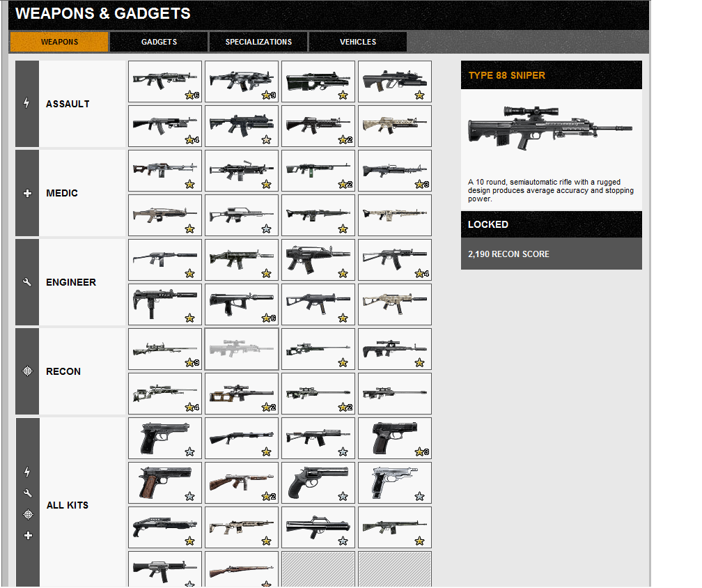Select the camouflage Medic light machine gun
This screenshot has width=702, height=588.
click(x=394, y=215)
